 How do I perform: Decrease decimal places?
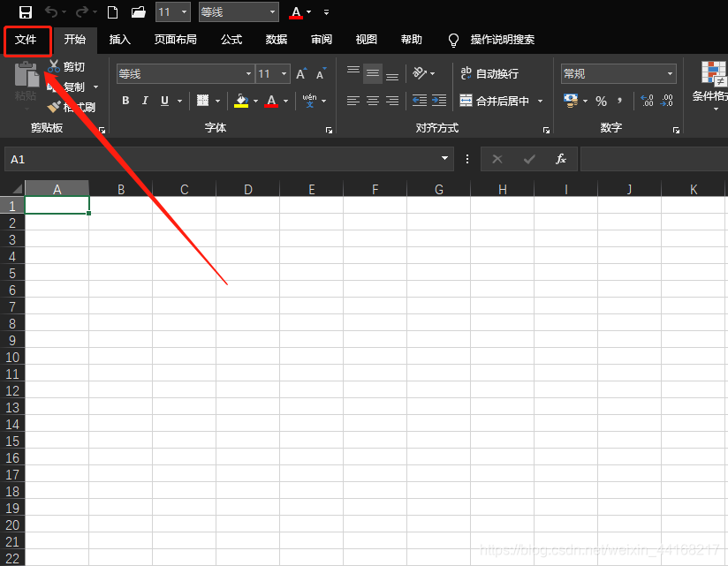tap(667, 100)
